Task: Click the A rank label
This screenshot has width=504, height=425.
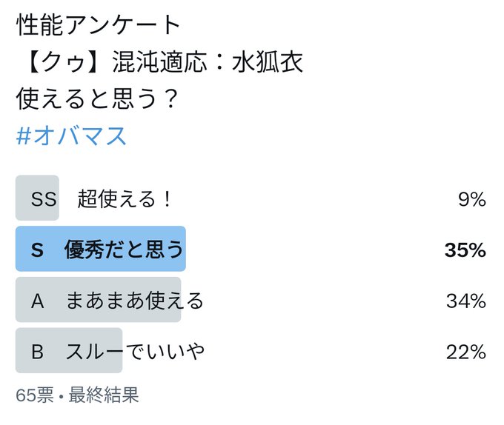Action: (37, 301)
